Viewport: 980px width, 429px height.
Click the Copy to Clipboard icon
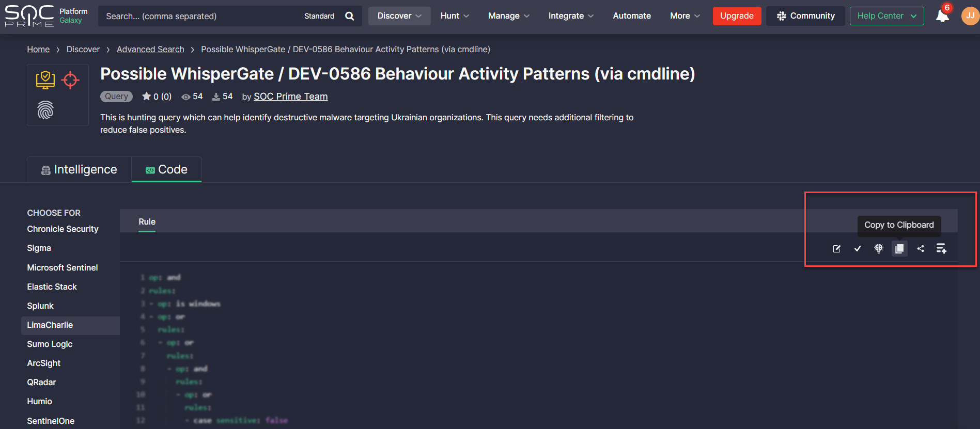point(899,249)
